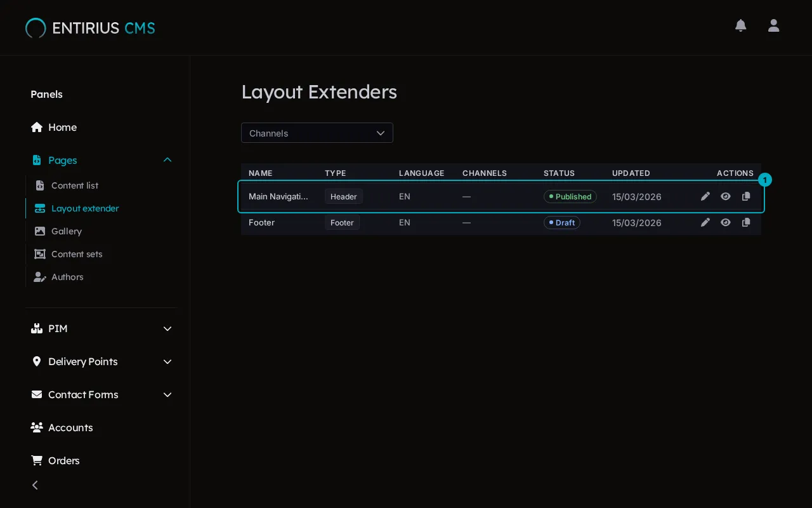Preview Footer row with eye icon
This screenshot has width=812, height=508.
point(726,222)
